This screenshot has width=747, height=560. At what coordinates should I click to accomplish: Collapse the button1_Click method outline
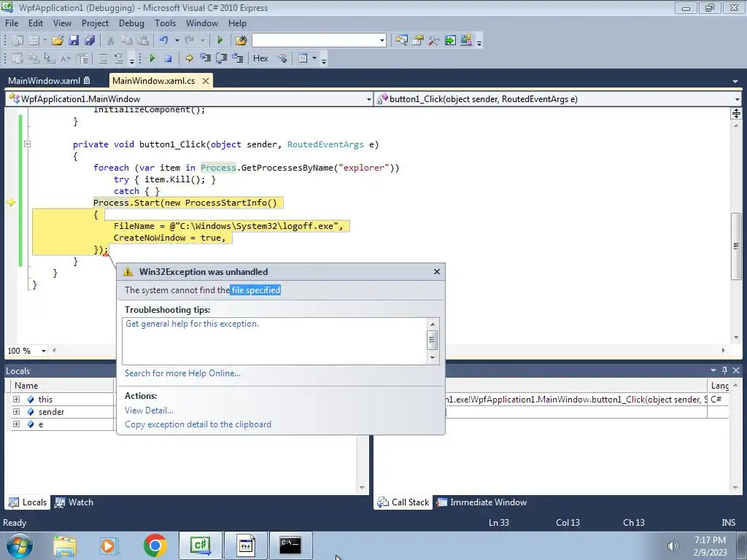point(28,144)
